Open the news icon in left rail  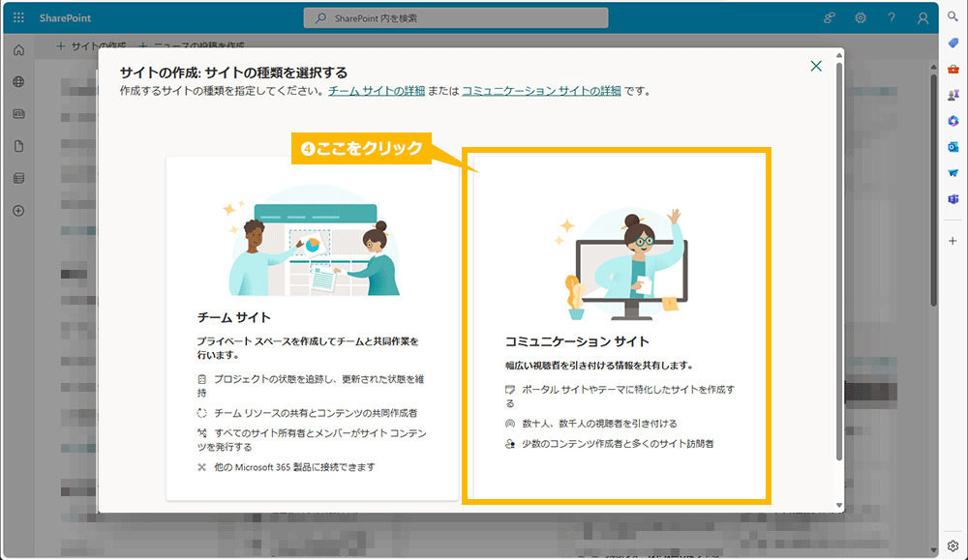(18, 114)
